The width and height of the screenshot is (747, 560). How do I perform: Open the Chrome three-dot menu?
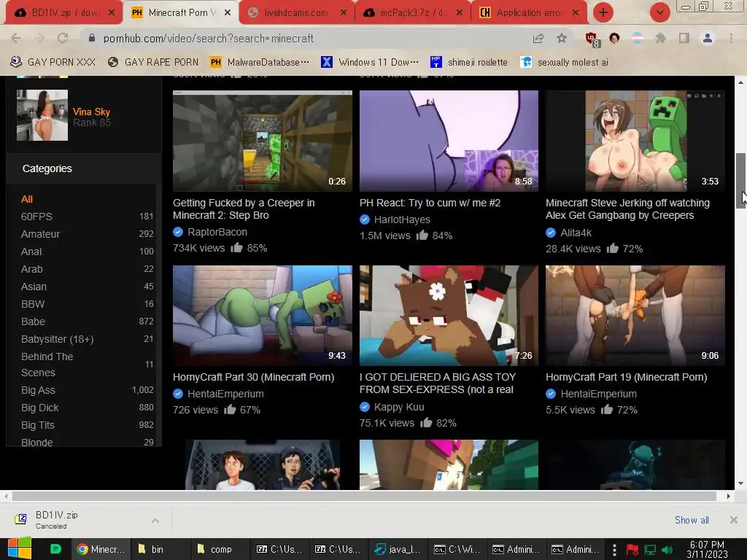(x=731, y=38)
